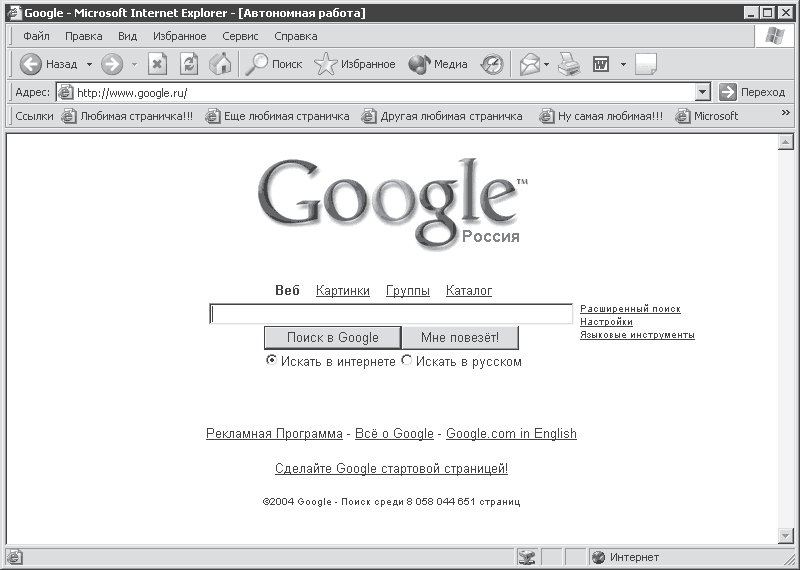Open the Forward button history dropdown
Image resolution: width=800 pixels, height=570 pixels.
point(135,65)
